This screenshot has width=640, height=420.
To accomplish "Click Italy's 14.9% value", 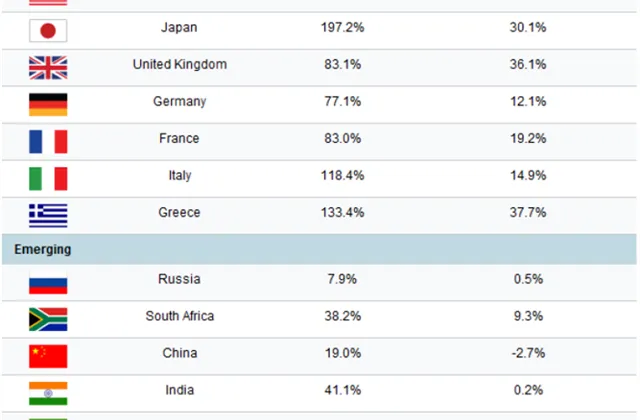I will coord(528,176).
